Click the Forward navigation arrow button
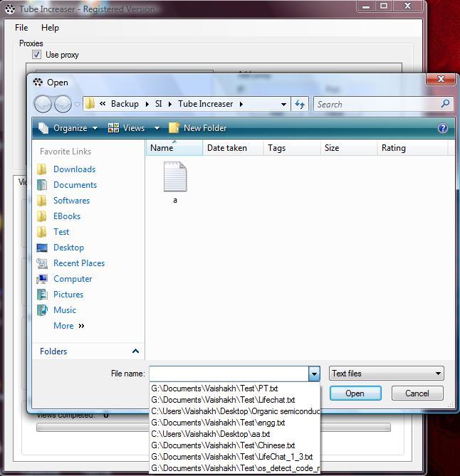The width and height of the screenshot is (460, 476). tap(63, 104)
